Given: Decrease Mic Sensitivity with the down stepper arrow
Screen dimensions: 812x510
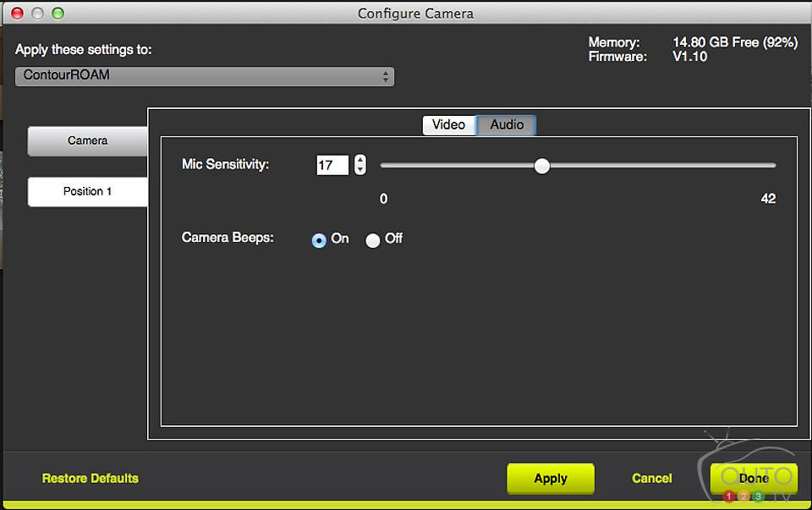Looking at the screenshot, I should point(360,170).
